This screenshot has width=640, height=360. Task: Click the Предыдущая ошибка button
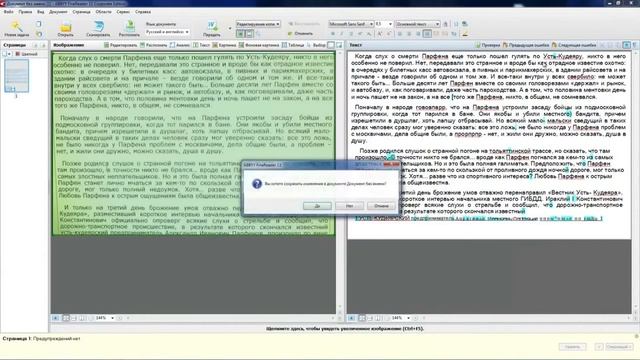pyautogui.click(x=525, y=45)
